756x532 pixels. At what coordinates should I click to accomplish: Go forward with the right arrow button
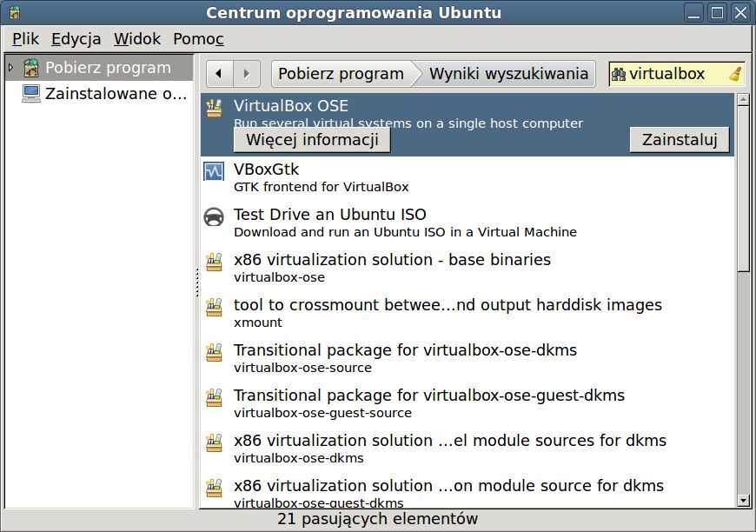pyautogui.click(x=247, y=74)
